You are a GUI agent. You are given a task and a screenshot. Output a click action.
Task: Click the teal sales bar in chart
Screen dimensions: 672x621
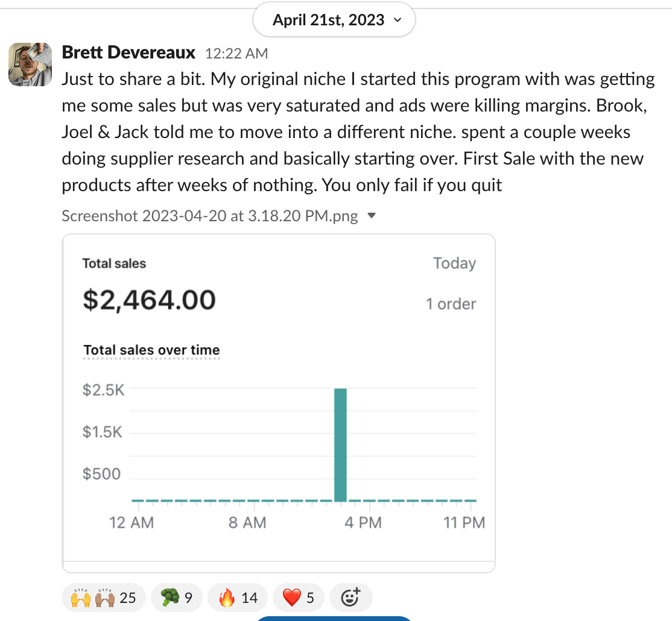(x=340, y=444)
